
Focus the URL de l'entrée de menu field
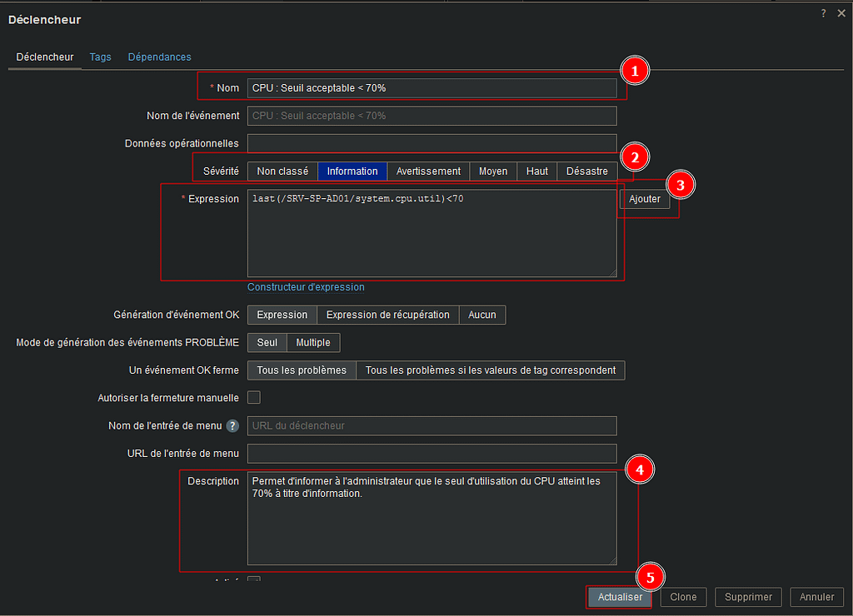coord(431,454)
